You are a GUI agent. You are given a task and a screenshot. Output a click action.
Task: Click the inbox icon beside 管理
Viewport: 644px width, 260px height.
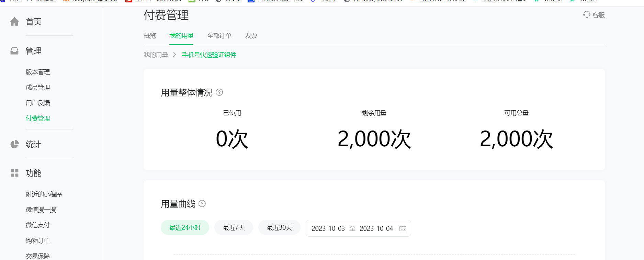pos(14,51)
